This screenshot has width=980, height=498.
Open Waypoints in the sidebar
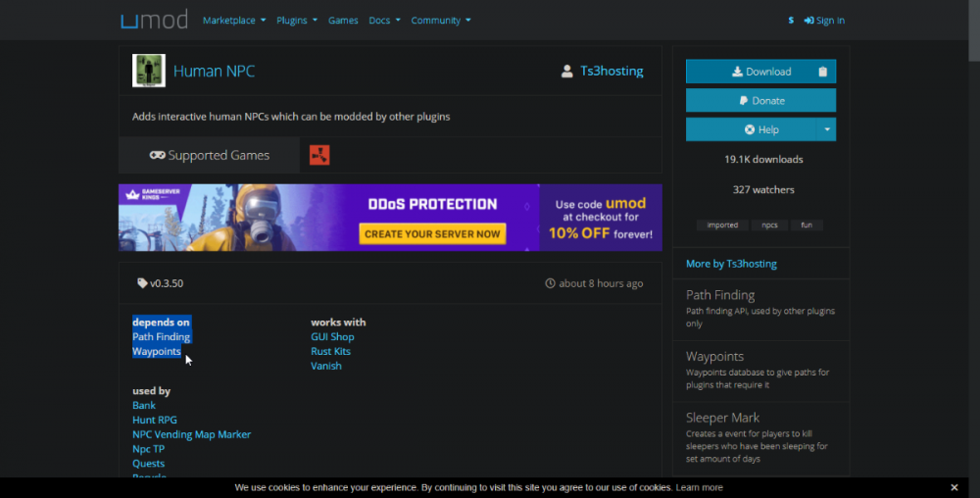(x=714, y=356)
